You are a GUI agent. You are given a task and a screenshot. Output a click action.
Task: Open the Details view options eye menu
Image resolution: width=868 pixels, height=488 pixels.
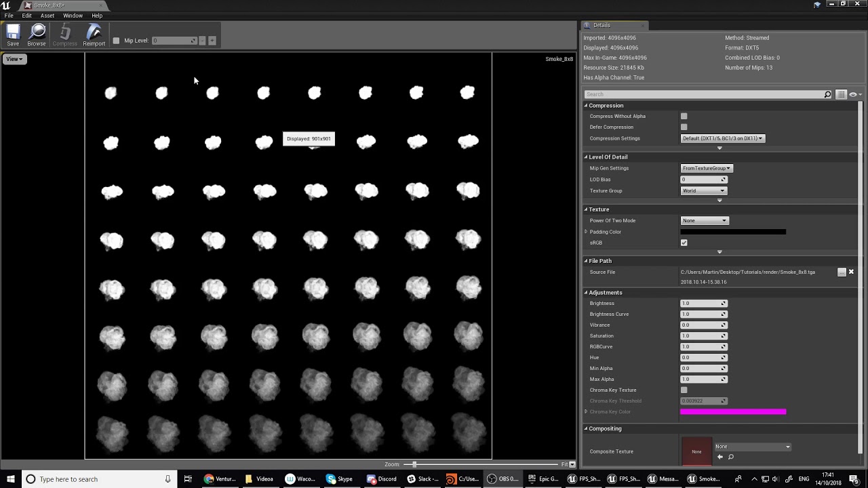(855, 94)
